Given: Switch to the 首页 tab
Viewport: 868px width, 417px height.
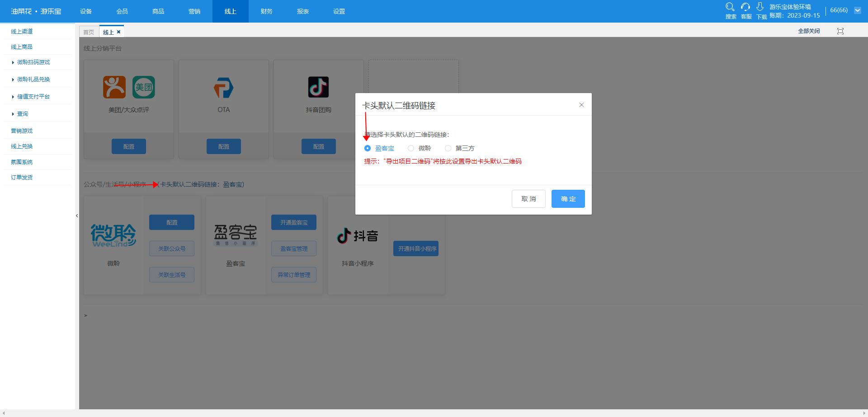Looking at the screenshot, I should coord(89,32).
